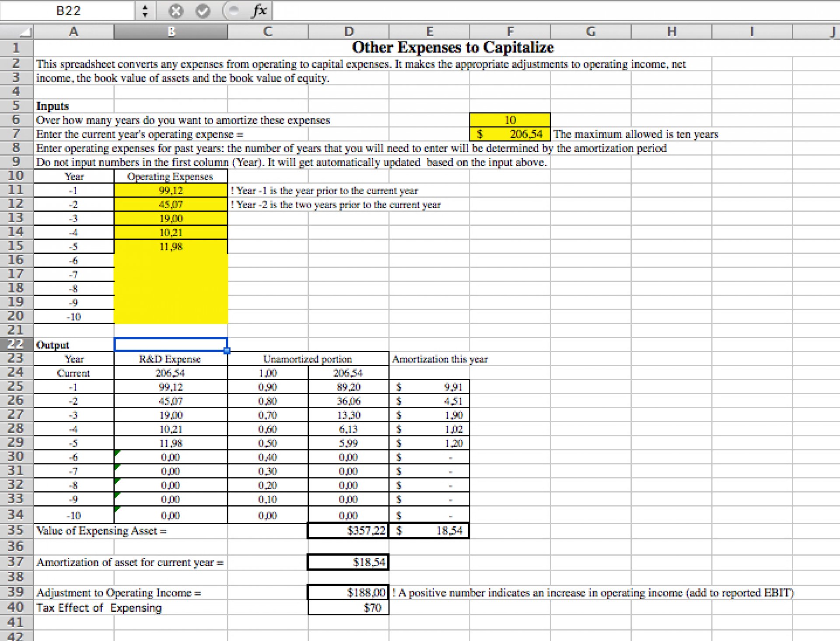This screenshot has height=641, width=840.
Task: Click the empty yellow cell for year -6
Action: 171,260
